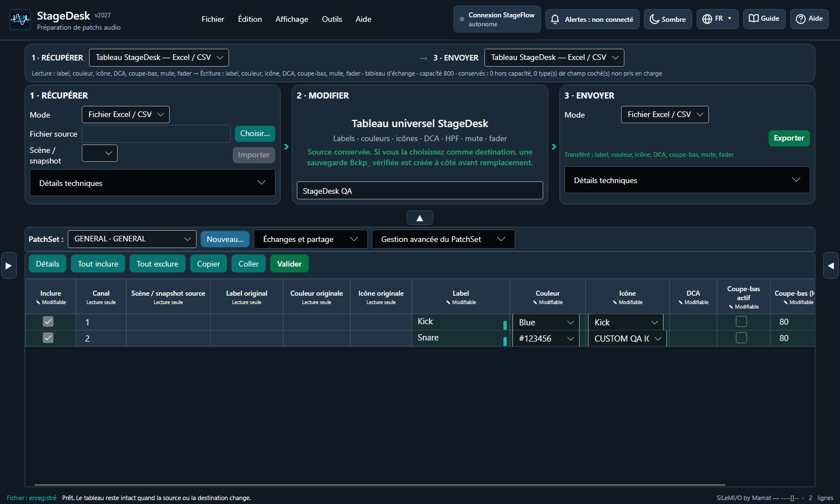
Task: Switch theme using the Sombre moon icon
Action: [x=654, y=19]
